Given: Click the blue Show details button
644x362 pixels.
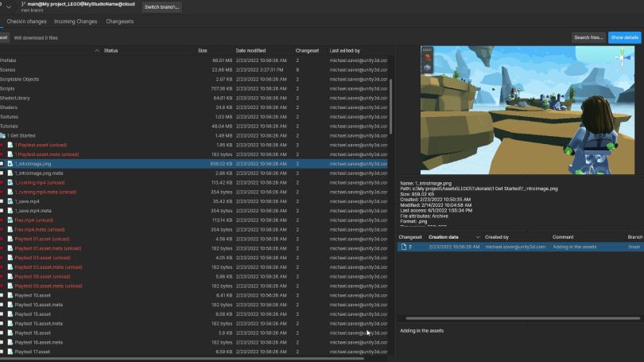Looking at the screenshot, I should click(624, 37).
